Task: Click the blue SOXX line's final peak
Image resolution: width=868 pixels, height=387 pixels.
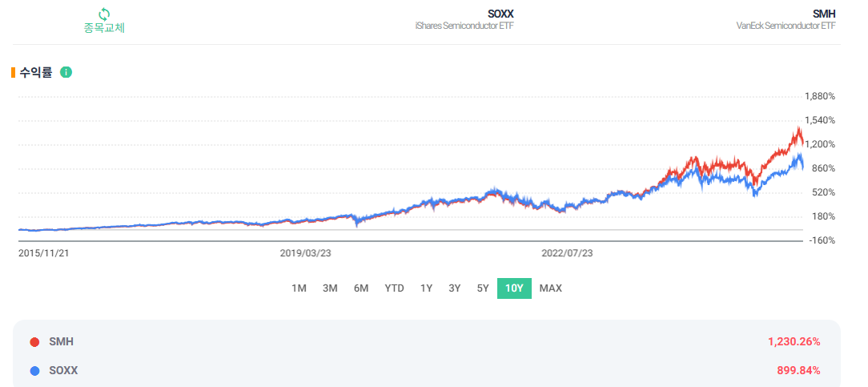Action: (798, 155)
